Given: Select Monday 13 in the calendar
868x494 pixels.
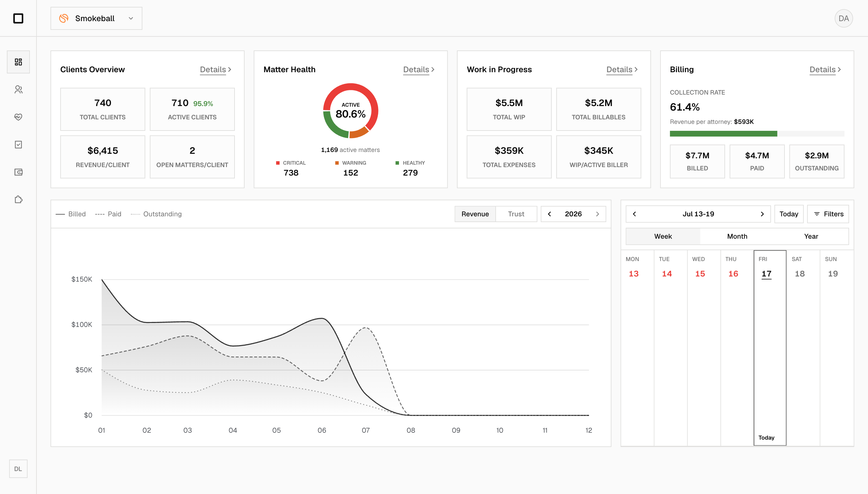Looking at the screenshot, I should pos(637,348).
